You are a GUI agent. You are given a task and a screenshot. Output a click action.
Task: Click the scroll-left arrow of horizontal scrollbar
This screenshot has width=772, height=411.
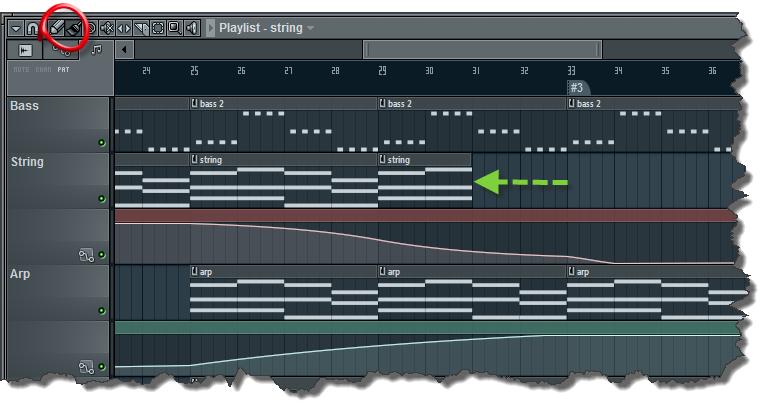click(x=125, y=50)
